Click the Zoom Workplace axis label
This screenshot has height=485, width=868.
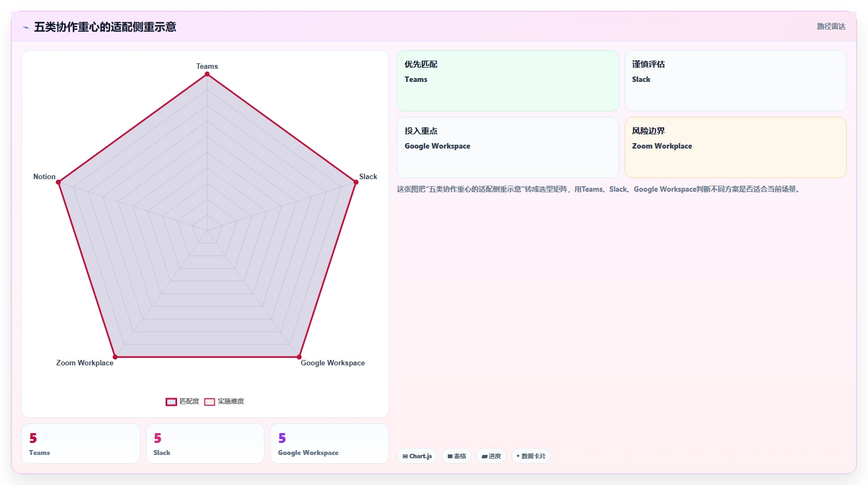pyautogui.click(x=85, y=363)
